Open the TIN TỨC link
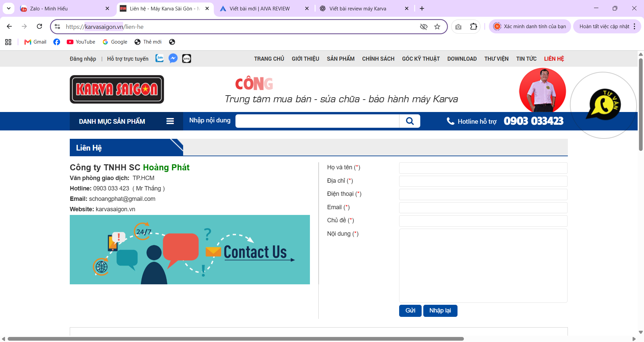 pos(526,59)
